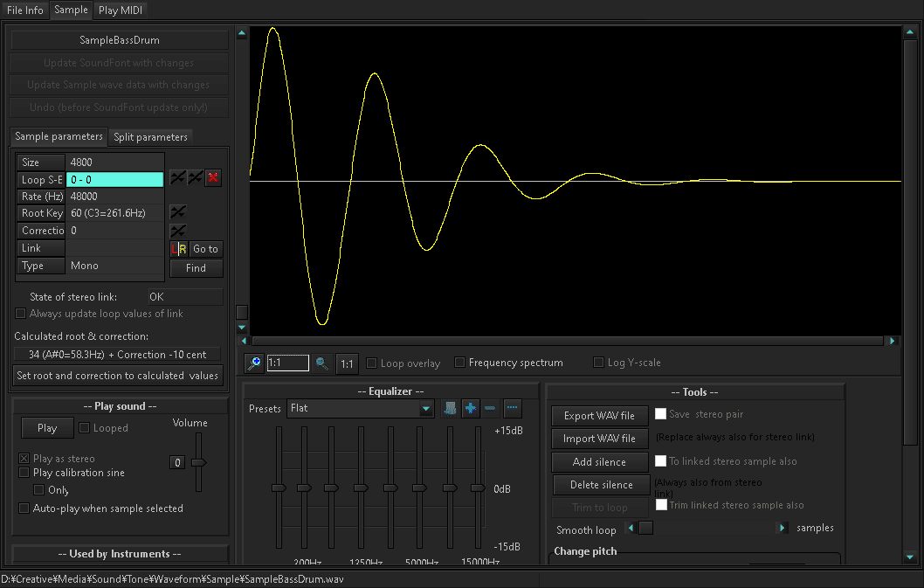Click the left arrow of the Smooth loop samples control

pos(631,528)
